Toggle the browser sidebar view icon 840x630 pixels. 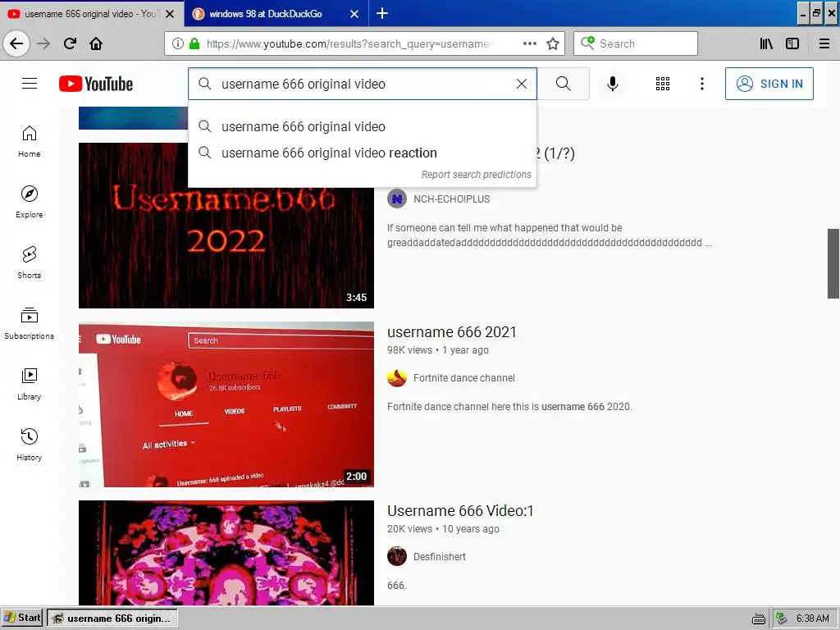pyautogui.click(x=792, y=43)
